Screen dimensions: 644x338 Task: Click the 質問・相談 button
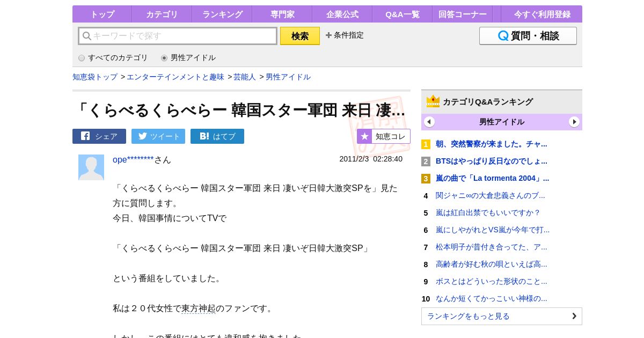pyautogui.click(x=528, y=36)
